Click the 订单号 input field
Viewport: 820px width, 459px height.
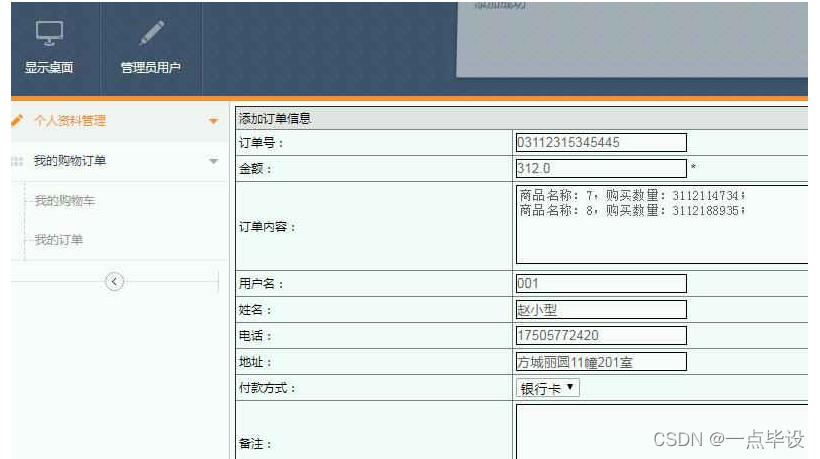coord(601,142)
